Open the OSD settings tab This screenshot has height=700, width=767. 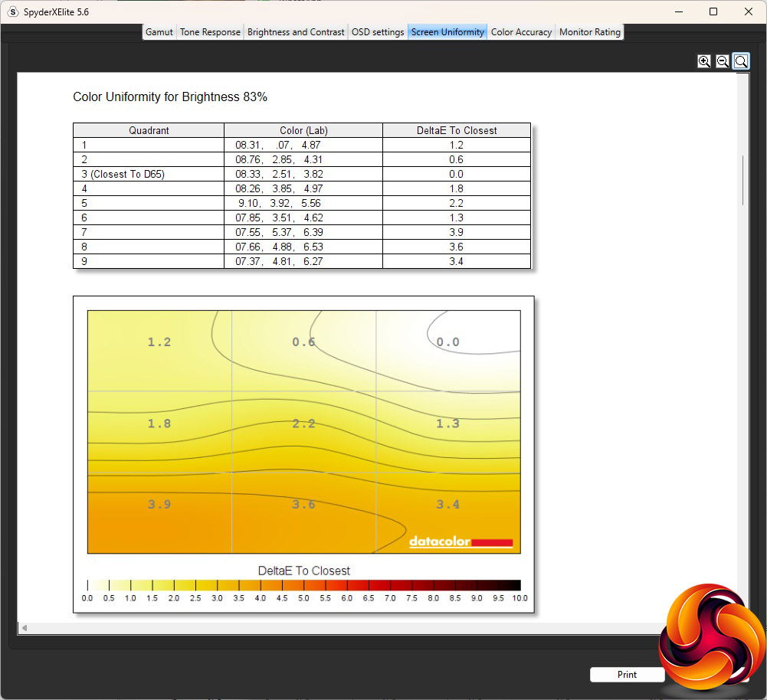tap(378, 31)
